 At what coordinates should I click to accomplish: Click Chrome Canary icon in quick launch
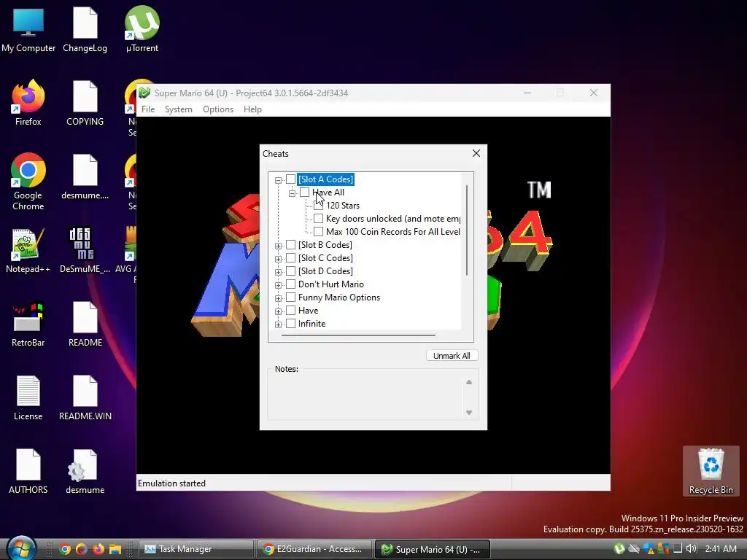(82, 549)
